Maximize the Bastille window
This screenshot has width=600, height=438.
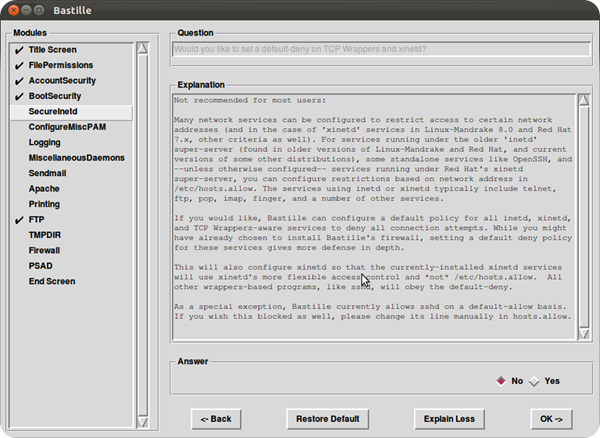click(x=39, y=10)
